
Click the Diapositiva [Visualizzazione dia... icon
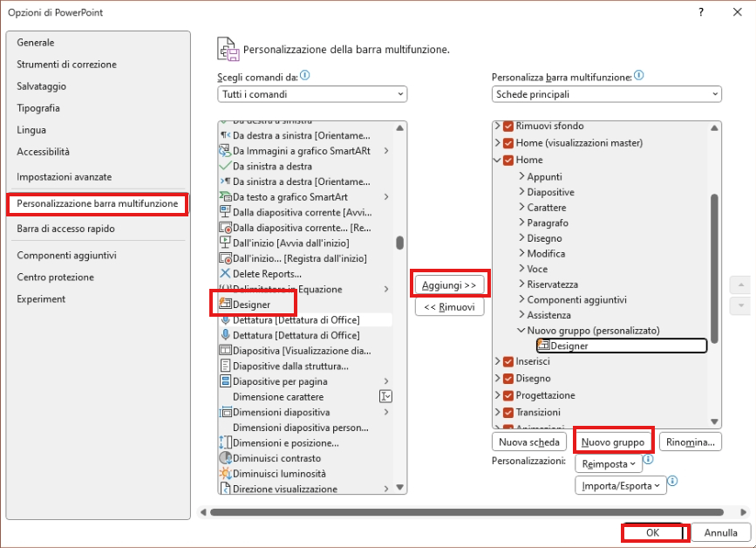225,350
